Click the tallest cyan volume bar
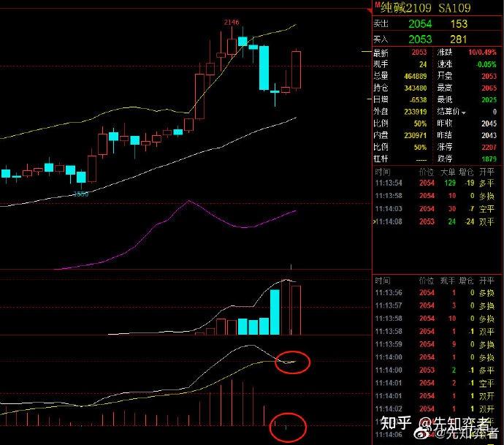Image resolution: width=504 pixels, height=445 pixels. point(275,312)
